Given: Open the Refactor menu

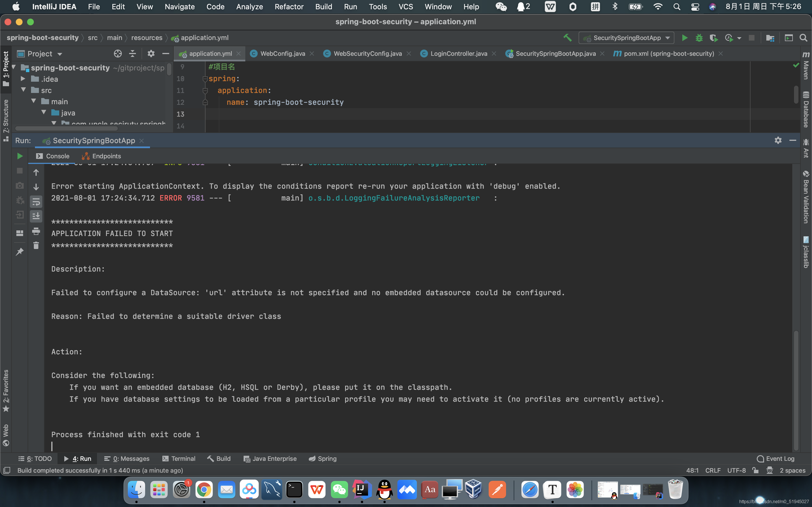Looking at the screenshot, I should (x=288, y=7).
